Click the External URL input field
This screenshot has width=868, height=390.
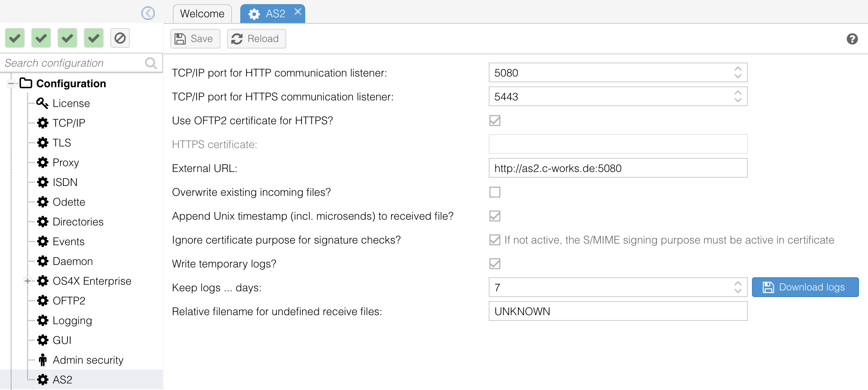click(x=618, y=168)
